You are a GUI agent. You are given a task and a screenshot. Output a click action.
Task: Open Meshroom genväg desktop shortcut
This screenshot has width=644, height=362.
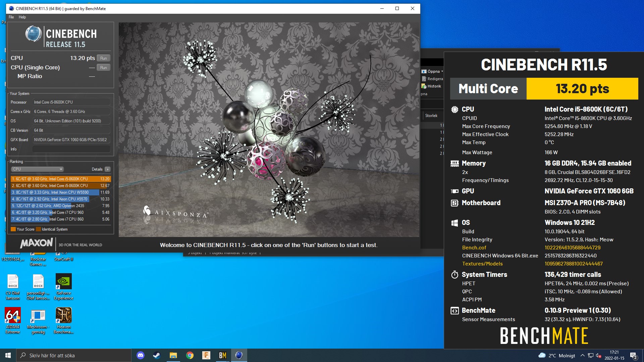38,321
